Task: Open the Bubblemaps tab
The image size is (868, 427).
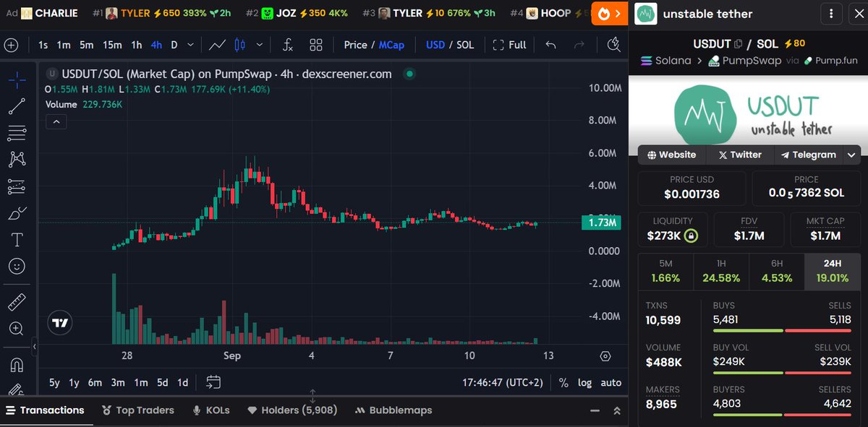Action: pos(394,410)
